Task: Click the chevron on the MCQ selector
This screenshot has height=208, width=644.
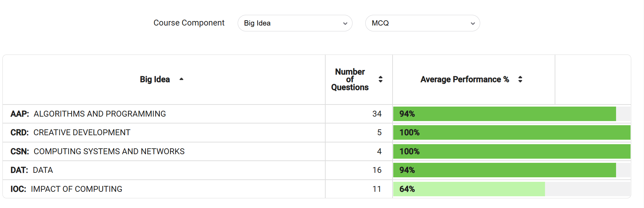Action: click(x=472, y=23)
